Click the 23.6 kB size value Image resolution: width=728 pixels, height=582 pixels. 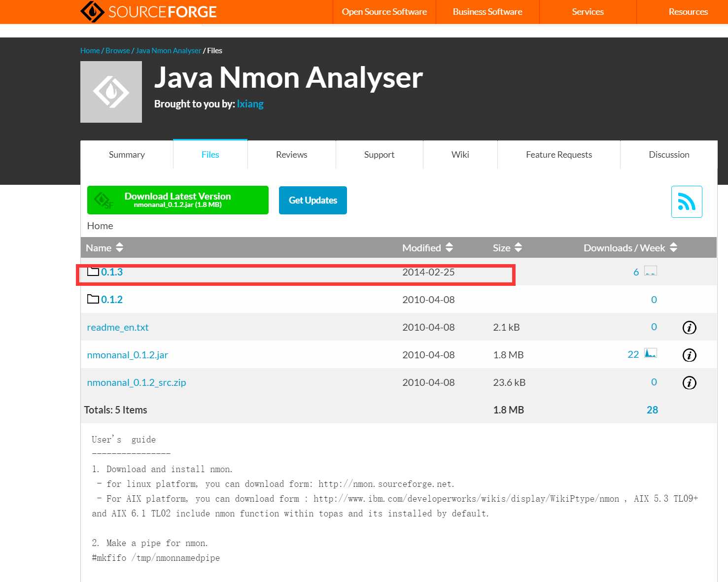(509, 382)
